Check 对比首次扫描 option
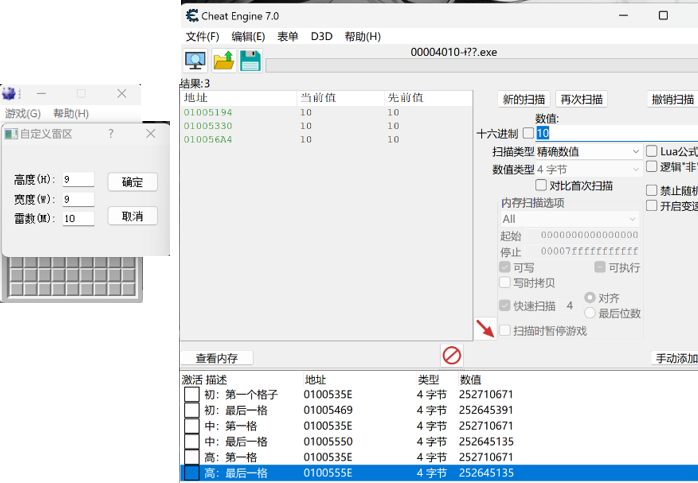Viewport: 698px width, 483px height. [x=541, y=185]
